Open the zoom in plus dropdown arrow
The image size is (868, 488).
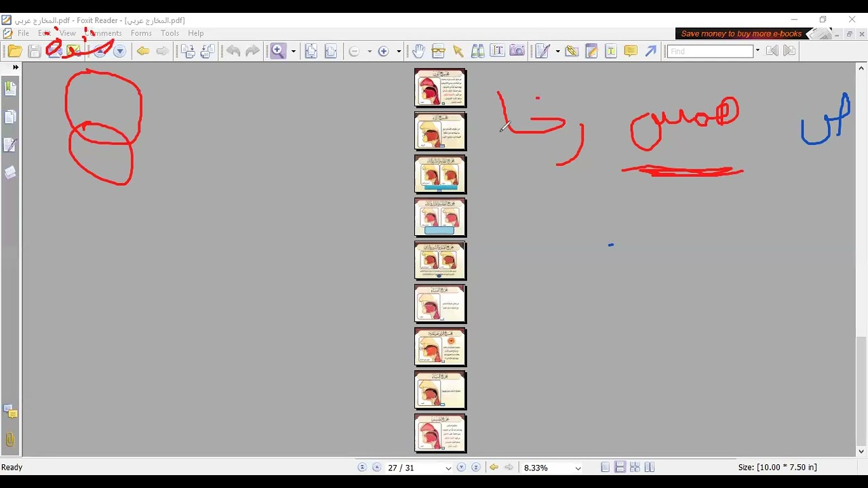pos(399,52)
